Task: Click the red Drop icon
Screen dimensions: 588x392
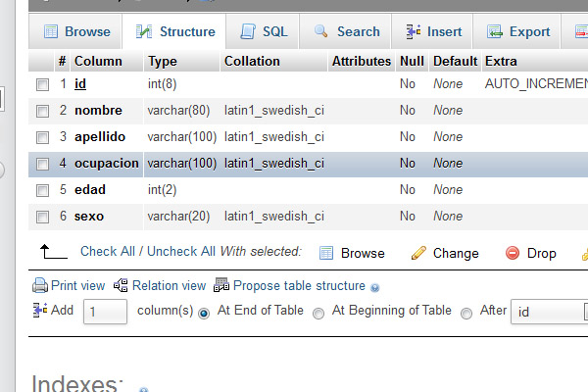Action: click(513, 253)
